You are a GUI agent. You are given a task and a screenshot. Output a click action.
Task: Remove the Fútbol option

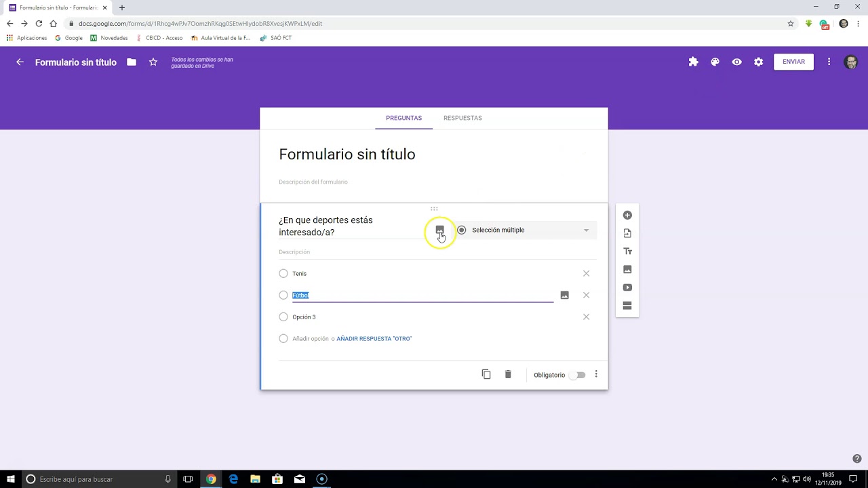586,295
